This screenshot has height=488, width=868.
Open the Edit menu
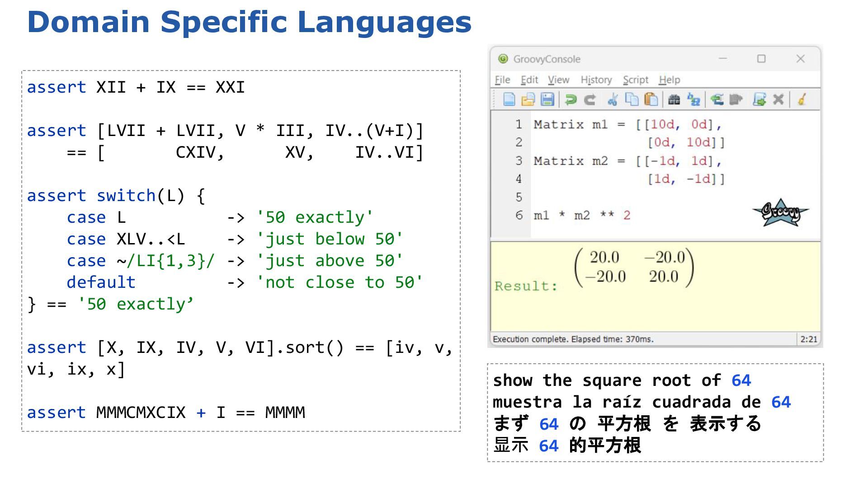pyautogui.click(x=529, y=80)
